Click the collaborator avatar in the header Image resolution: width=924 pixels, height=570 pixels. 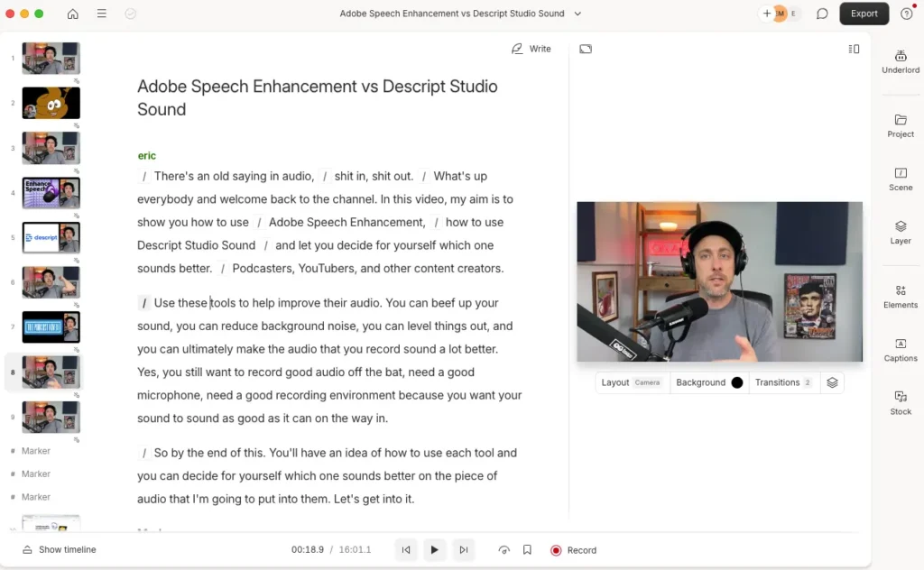[780, 14]
